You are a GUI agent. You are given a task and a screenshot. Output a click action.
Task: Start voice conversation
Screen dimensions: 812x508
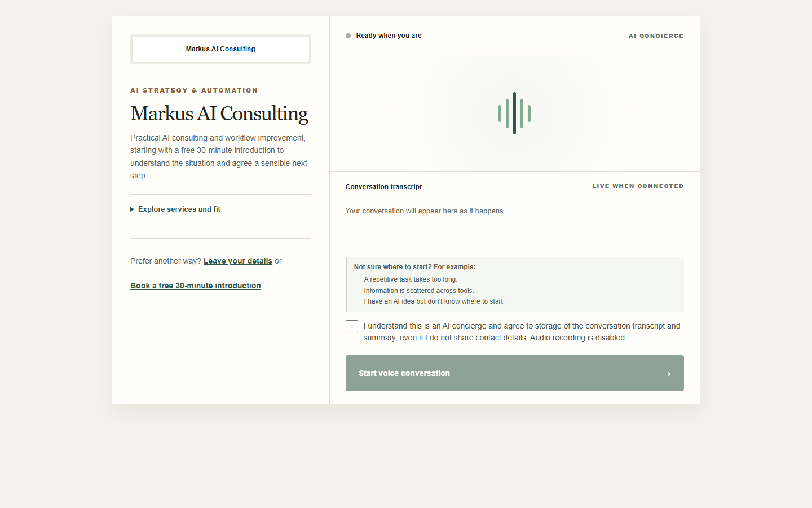(515, 373)
